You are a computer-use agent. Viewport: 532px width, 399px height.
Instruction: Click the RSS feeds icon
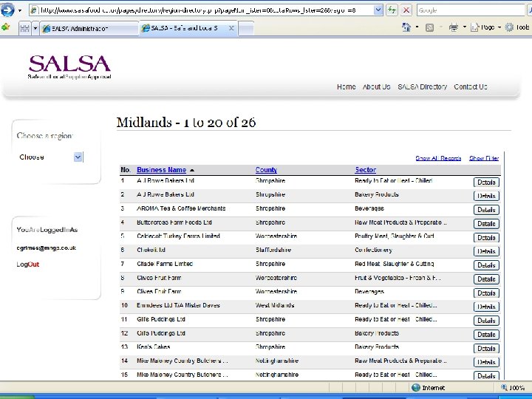pyautogui.click(x=429, y=27)
